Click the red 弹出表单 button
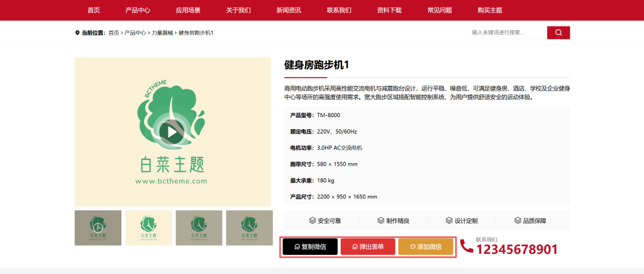 (368, 247)
